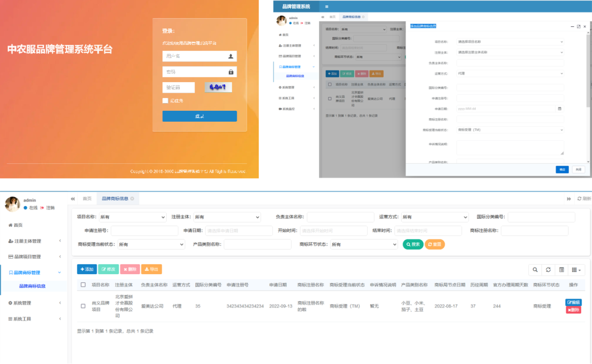This screenshot has width=592, height=364.
Task: Click the green 修改 button in the bottom screenshot
Action: (x=109, y=269)
